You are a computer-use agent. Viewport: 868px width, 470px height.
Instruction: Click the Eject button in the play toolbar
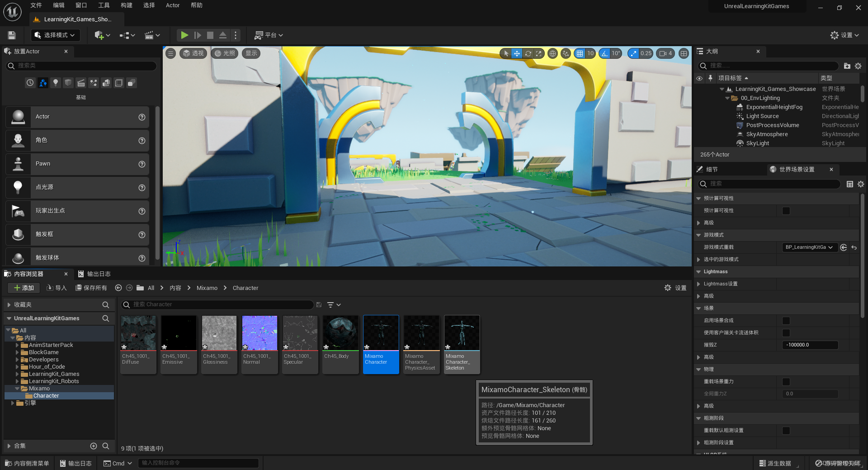point(223,35)
